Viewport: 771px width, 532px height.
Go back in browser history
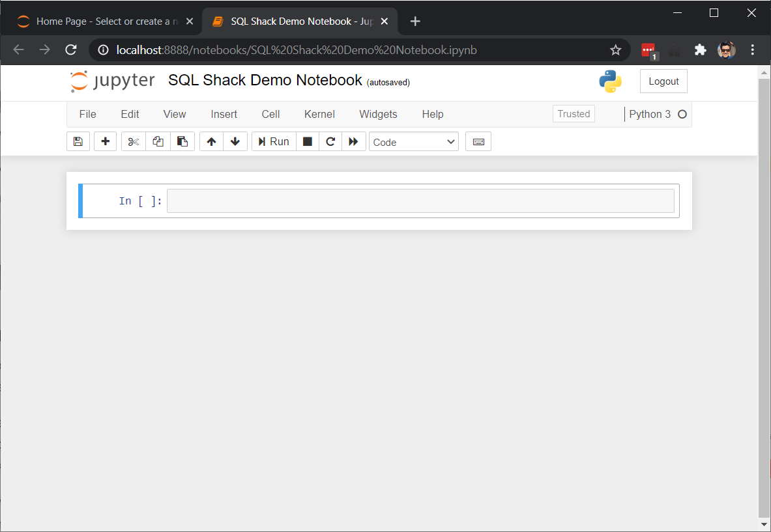click(x=19, y=49)
